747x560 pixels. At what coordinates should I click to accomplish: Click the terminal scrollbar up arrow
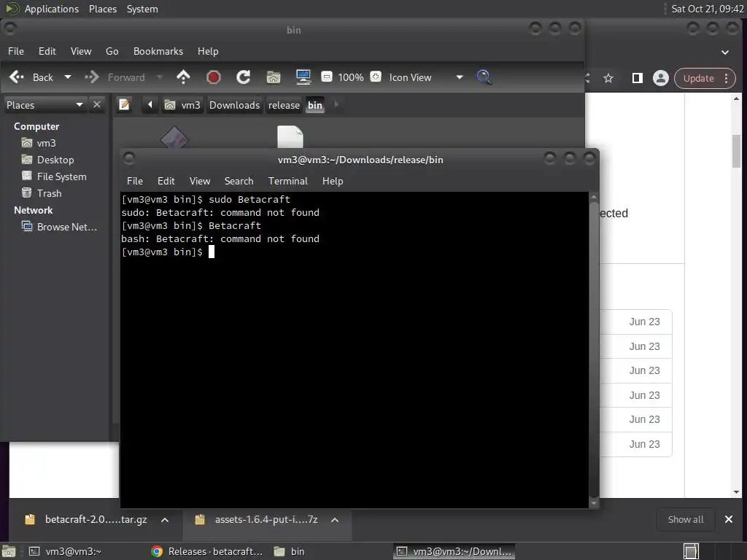click(x=594, y=196)
